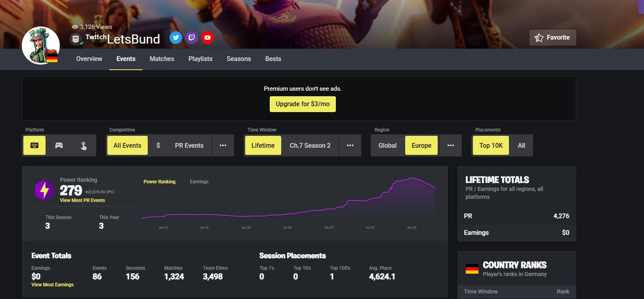Click Matches value 1,324
Viewport: 644px width, 299px height.
coord(174,276)
